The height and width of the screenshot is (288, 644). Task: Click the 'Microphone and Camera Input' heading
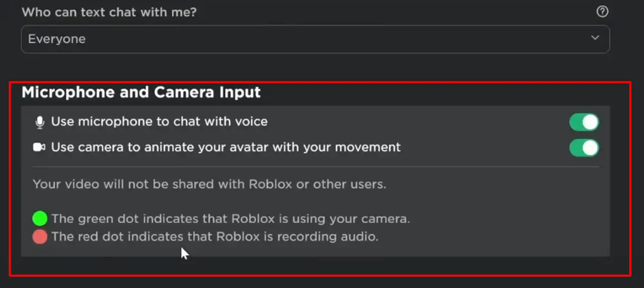(141, 92)
